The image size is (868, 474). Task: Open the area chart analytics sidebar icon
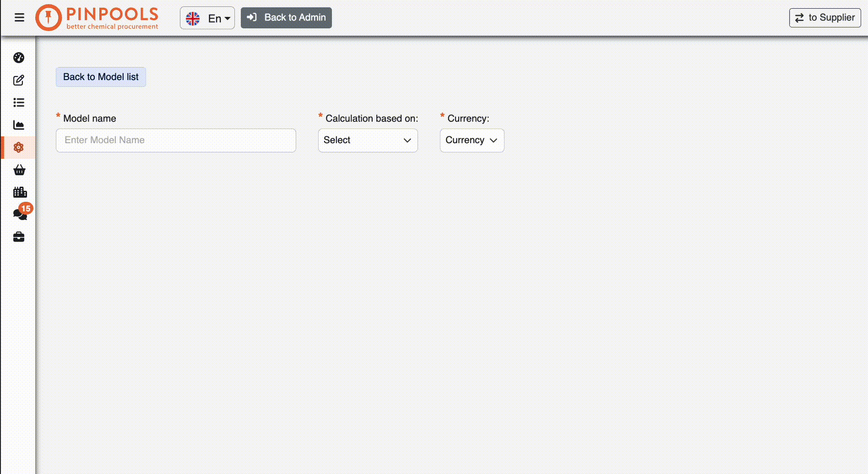(19, 125)
